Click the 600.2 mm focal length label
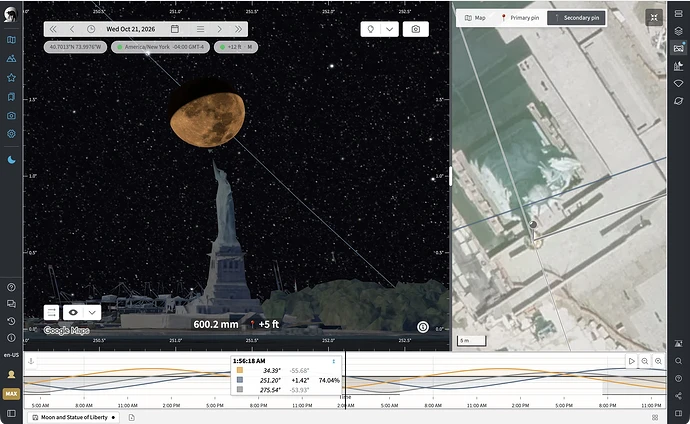 [x=216, y=325]
